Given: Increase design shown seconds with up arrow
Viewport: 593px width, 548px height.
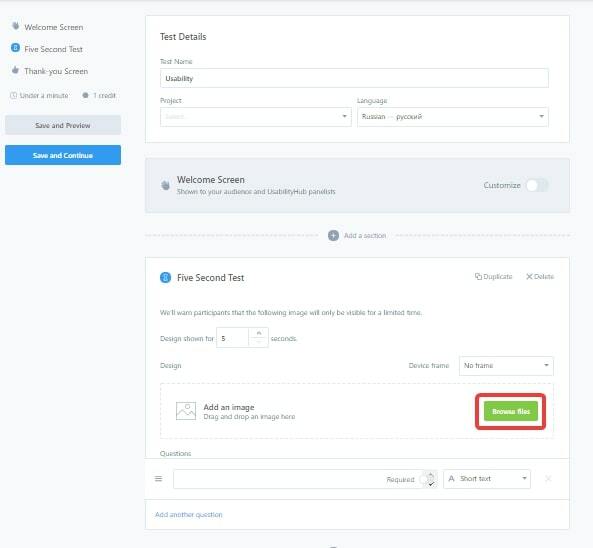Looking at the screenshot, I should tap(259, 333).
